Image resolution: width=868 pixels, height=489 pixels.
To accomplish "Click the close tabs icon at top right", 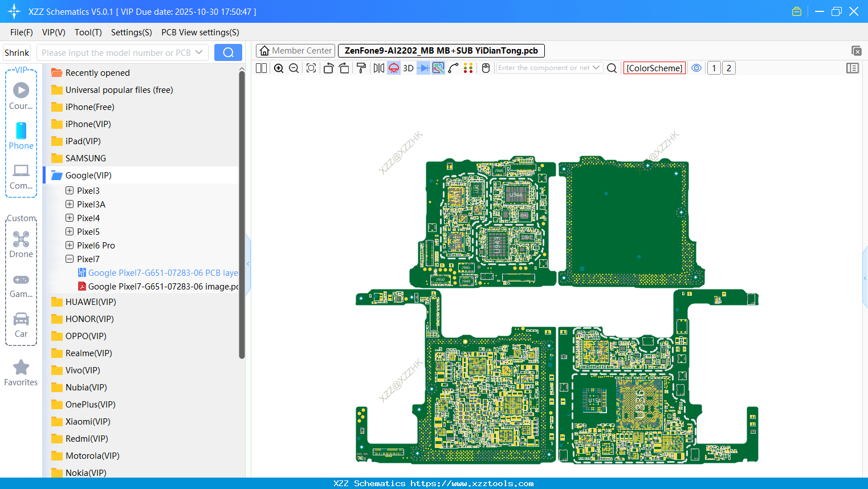I will coord(856,51).
